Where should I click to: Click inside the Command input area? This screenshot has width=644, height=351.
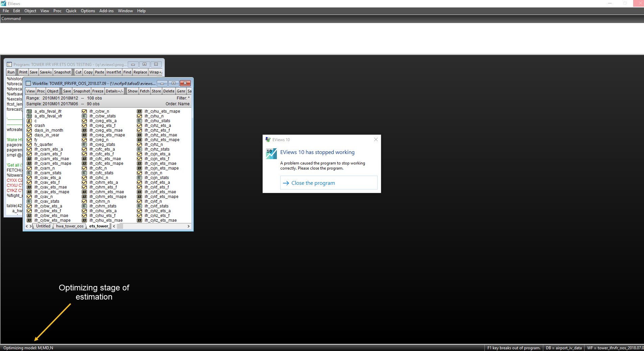tap(322, 38)
